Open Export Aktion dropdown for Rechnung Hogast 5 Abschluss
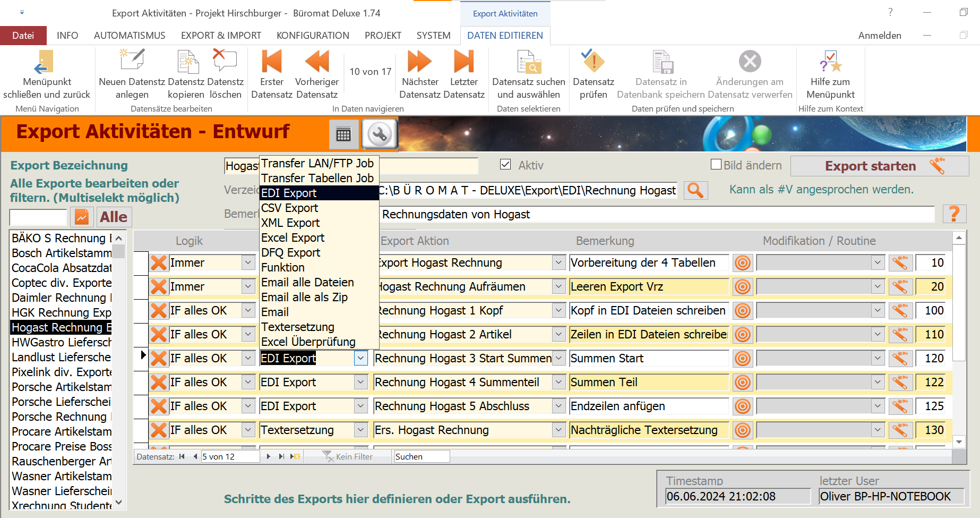Viewport: 980px width, 518px height. click(558, 406)
